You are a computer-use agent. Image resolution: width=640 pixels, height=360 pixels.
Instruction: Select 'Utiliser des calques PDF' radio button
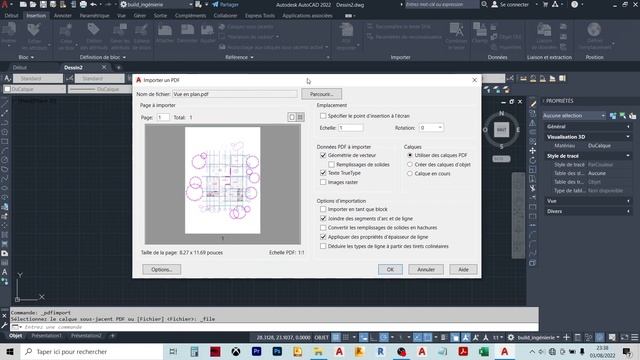click(410, 155)
